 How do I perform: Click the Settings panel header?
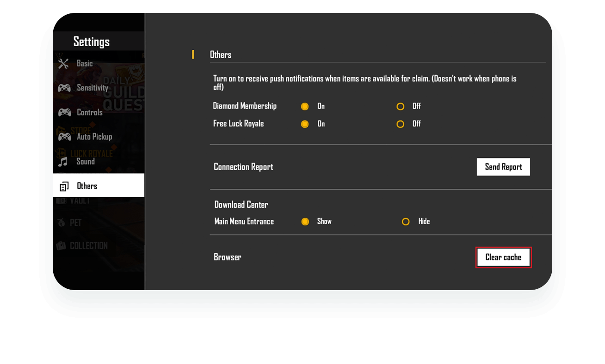point(92,41)
